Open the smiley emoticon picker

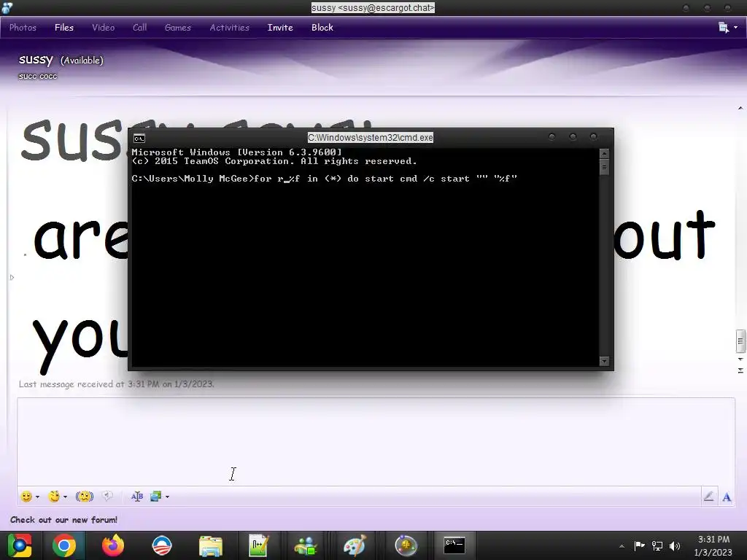click(x=26, y=497)
